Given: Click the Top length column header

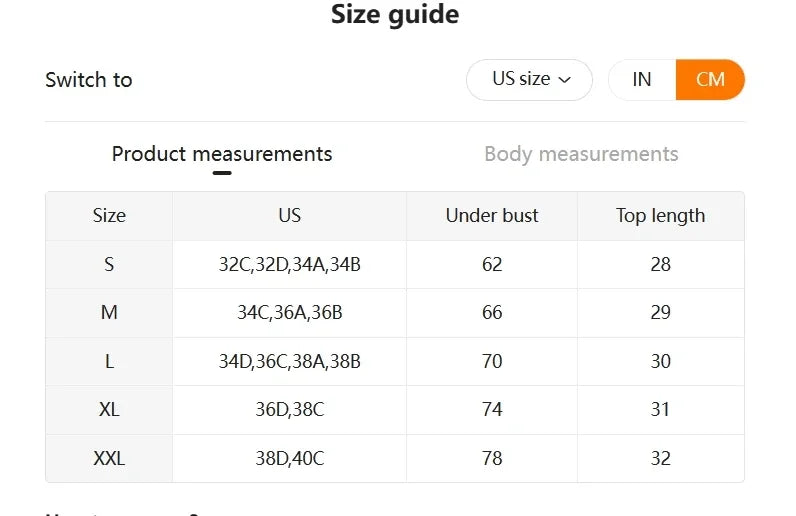Looking at the screenshot, I should point(660,216).
